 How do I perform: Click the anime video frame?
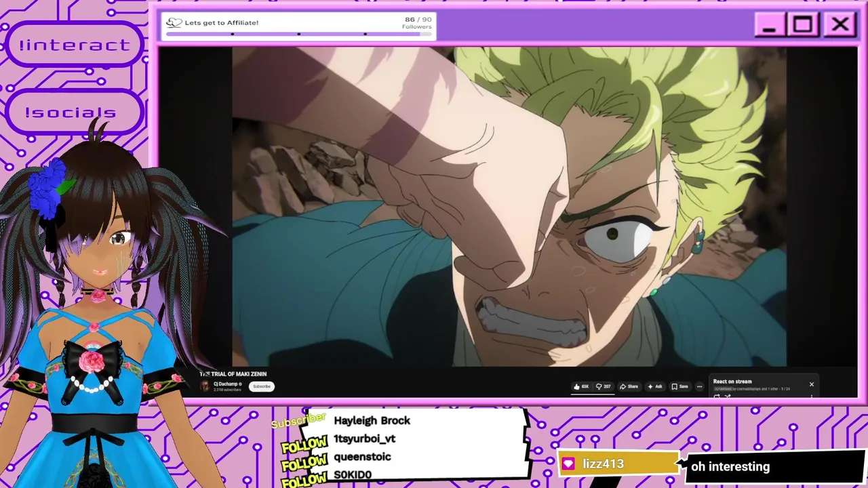[x=509, y=207]
